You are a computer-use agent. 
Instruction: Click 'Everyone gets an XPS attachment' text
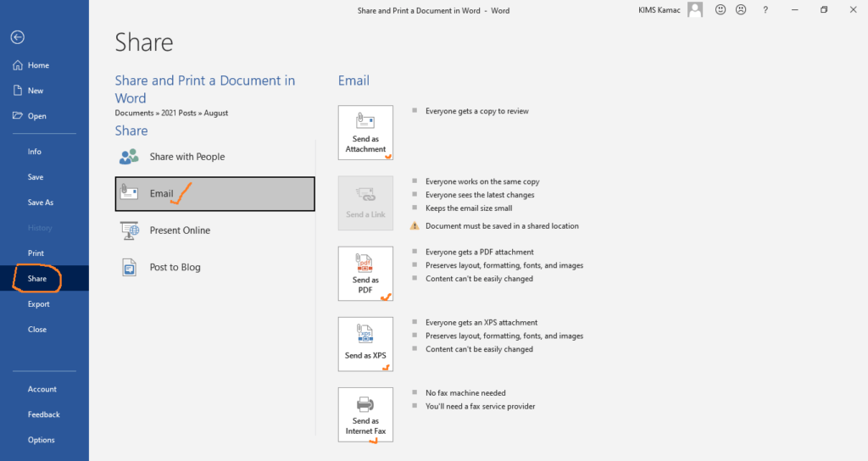(481, 323)
